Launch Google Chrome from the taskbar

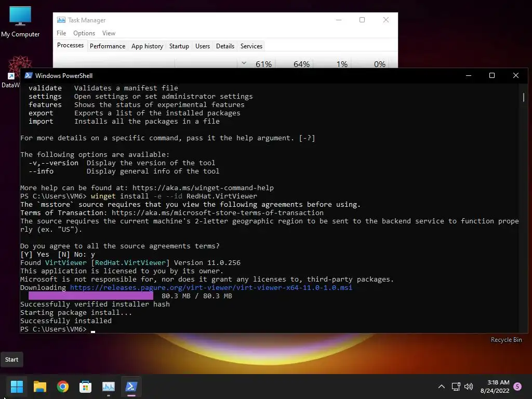(62, 387)
